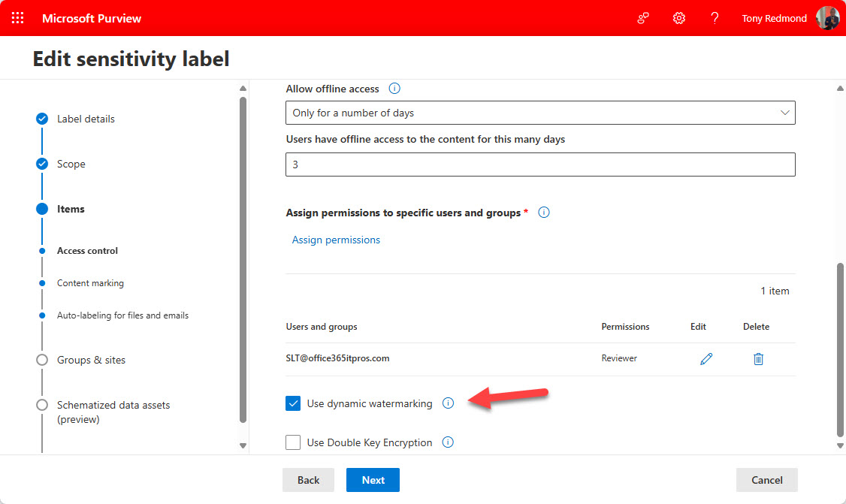Open help using the question mark icon

click(x=715, y=17)
